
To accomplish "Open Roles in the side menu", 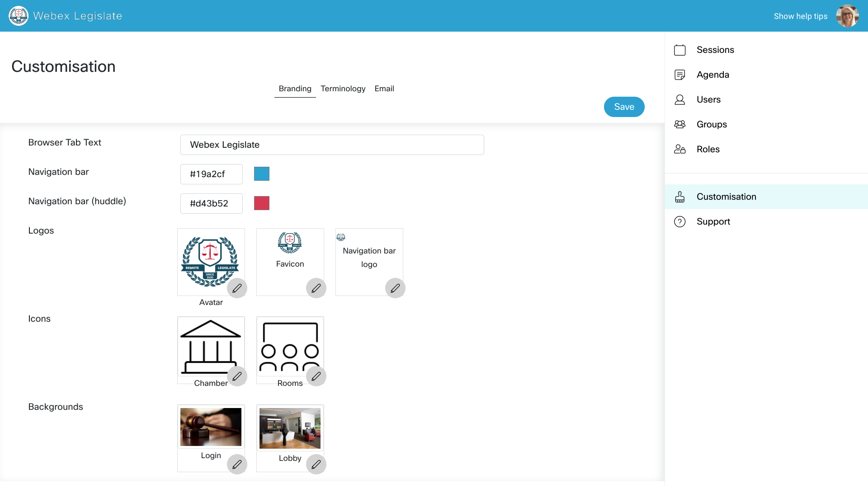I will pos(708,150).
